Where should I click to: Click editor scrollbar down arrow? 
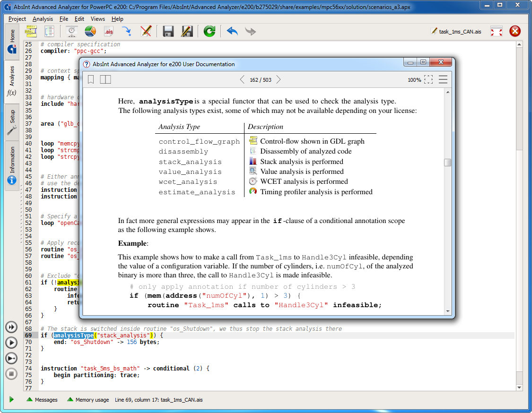519,387
